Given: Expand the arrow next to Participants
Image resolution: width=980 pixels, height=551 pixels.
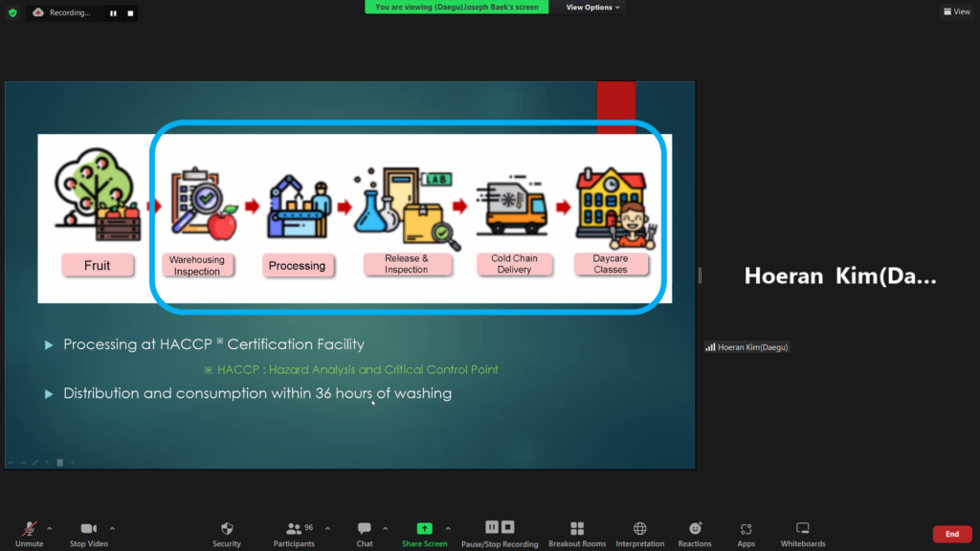Looking at the screenshot, I should (327, 528).
